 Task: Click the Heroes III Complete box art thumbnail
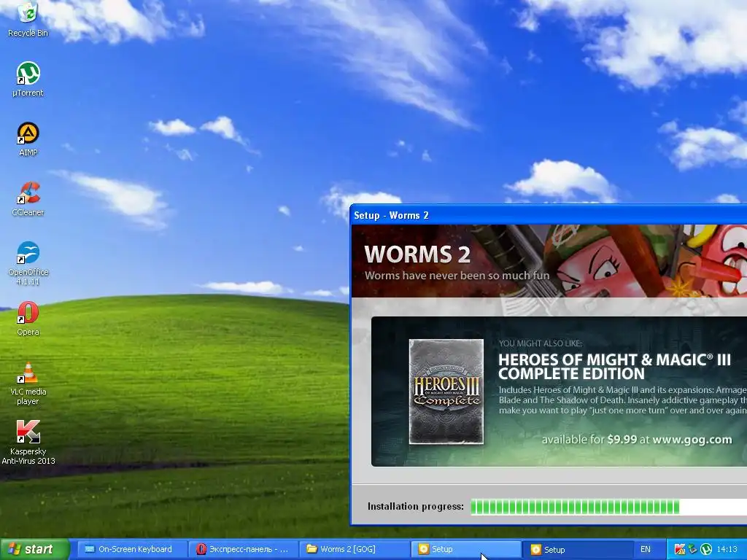click(x=446, y=392)
